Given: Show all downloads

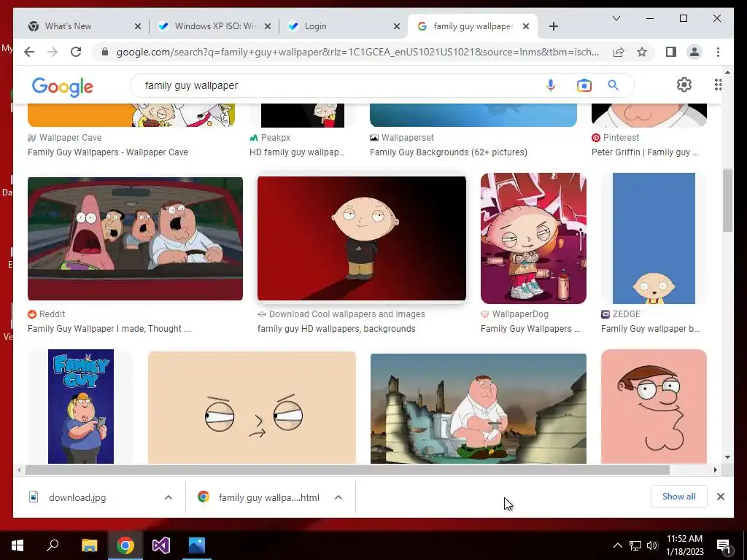Looking at the screenshot, I should pyautogui.click(x=679, y=497).
